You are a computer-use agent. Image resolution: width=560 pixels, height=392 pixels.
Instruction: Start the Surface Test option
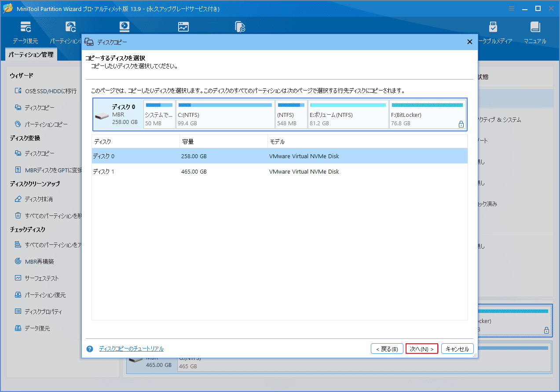[37, 278]
